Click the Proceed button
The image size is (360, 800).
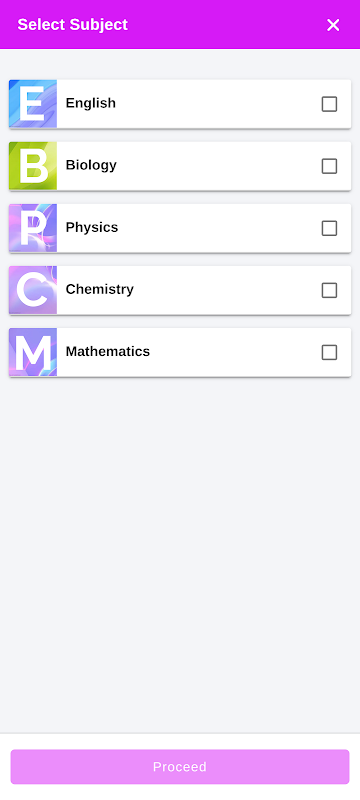tap(180, 767)
